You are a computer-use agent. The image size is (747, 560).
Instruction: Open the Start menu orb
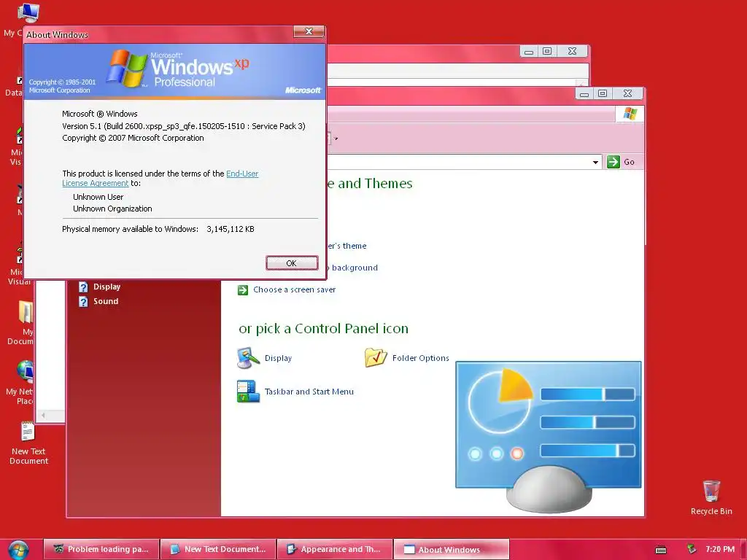pos(18,550)
